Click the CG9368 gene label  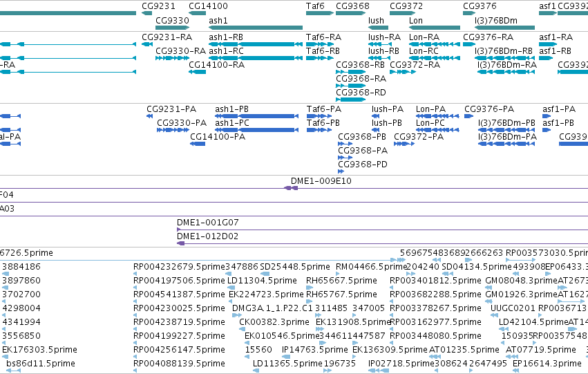click(352, 6)
